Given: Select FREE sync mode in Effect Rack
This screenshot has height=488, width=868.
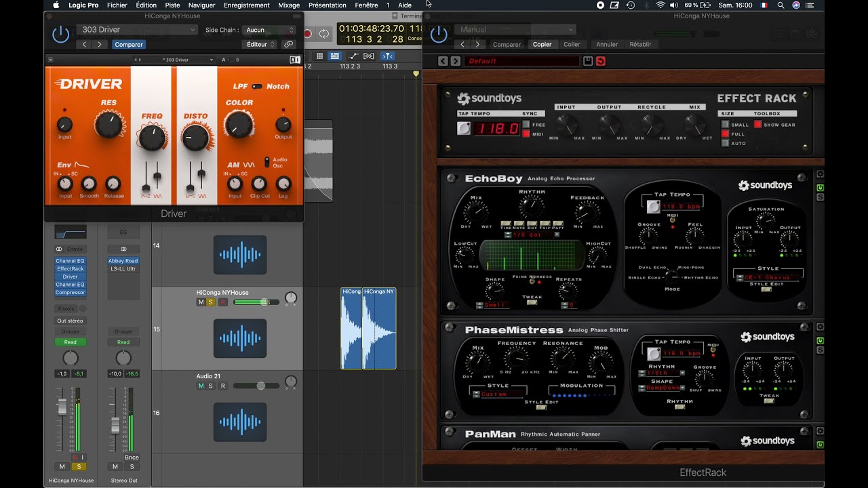Looking at the screenshot, I should pyautogui.click(x=526, y=125).
